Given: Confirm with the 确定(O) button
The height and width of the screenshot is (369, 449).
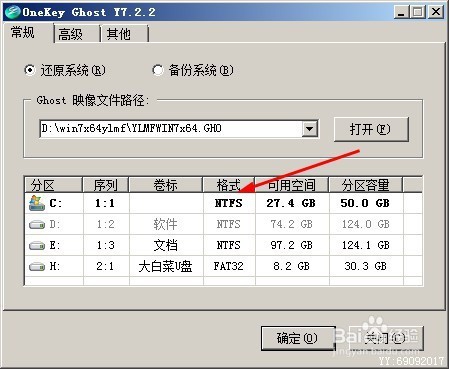Looking at the screenshot, I should coord(298,338).
